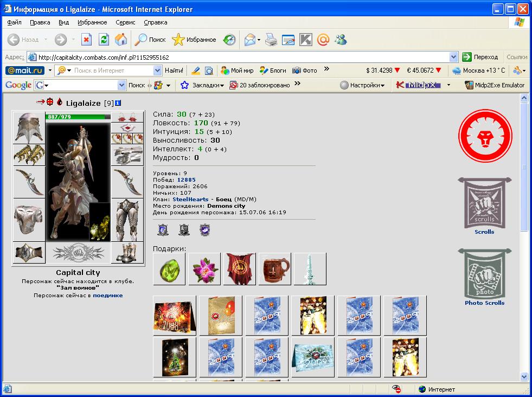Refresh the page with green arrows icon
This screenshot has height=397, width=532.
pyautogui.click(x=104, y=40)
